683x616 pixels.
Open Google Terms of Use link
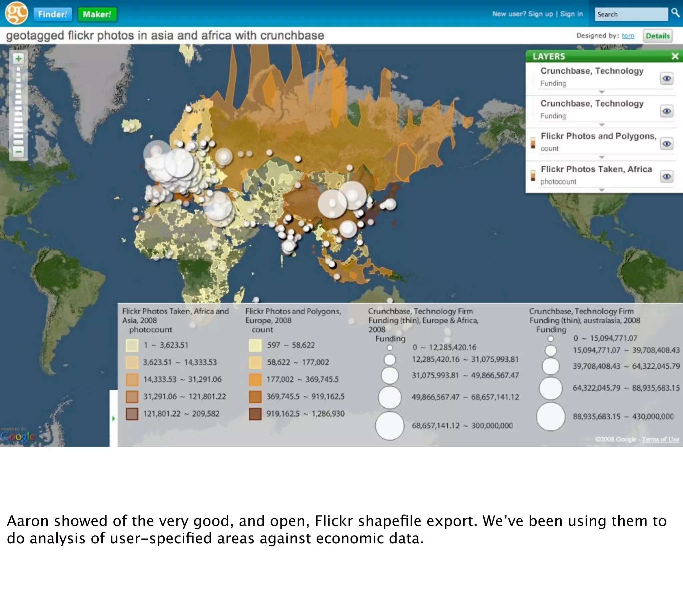(x=660, y=439)
